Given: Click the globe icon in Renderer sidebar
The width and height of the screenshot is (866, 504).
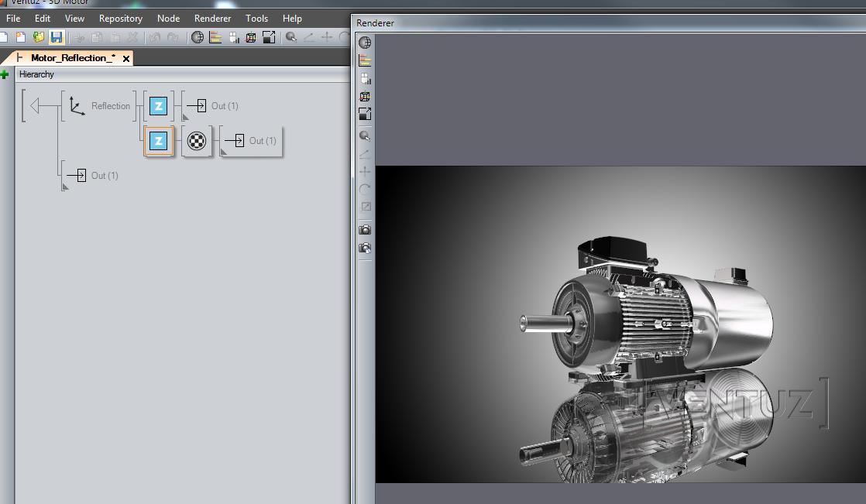Looking at the screenshot, I should pos(365,43).
